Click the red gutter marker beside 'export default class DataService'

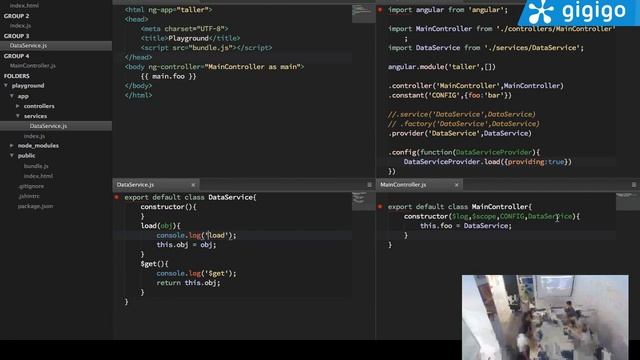116,197
